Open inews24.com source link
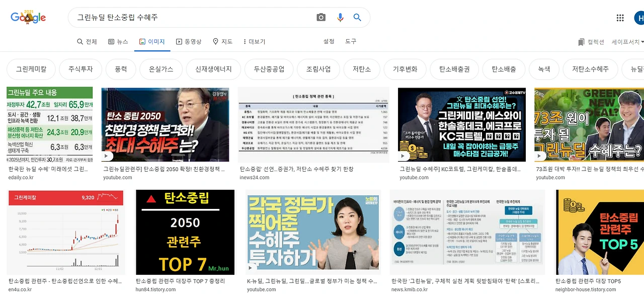This screenshot has height=294, width=644. click(255, 178)
